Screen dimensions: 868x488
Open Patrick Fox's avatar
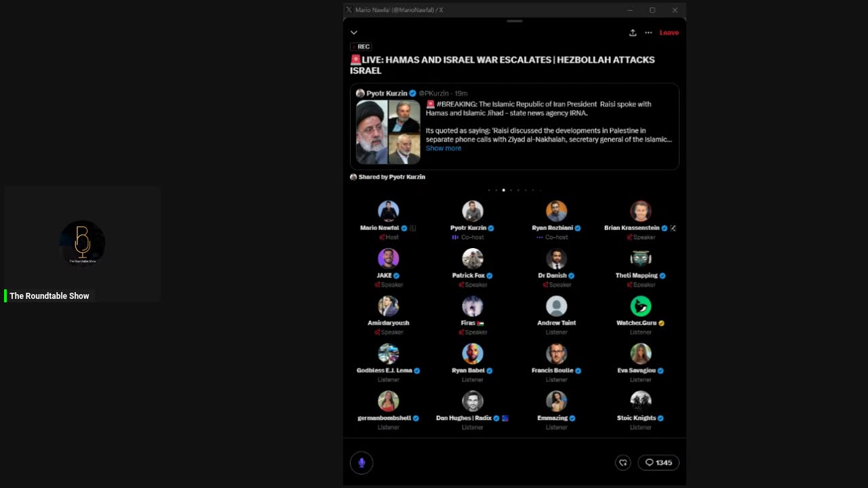coord(473,258)
